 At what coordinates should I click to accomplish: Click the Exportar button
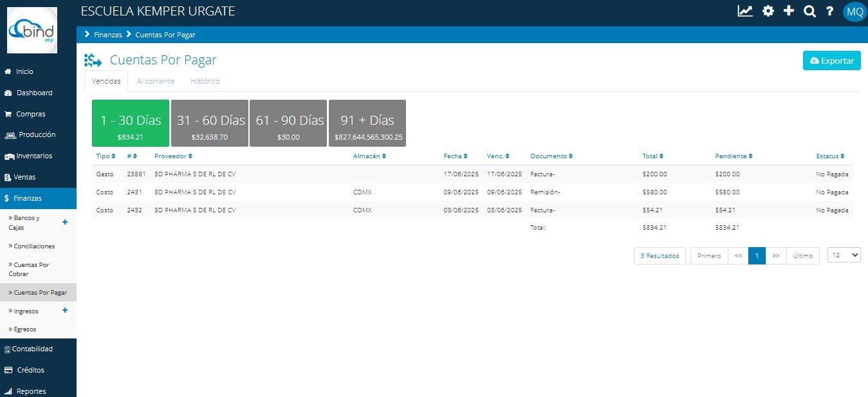831,60
